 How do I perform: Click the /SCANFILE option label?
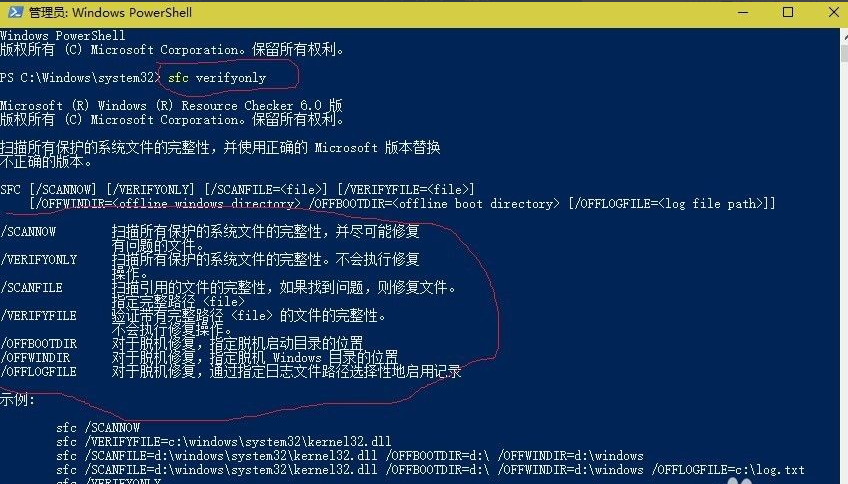[x=31, y=288]
